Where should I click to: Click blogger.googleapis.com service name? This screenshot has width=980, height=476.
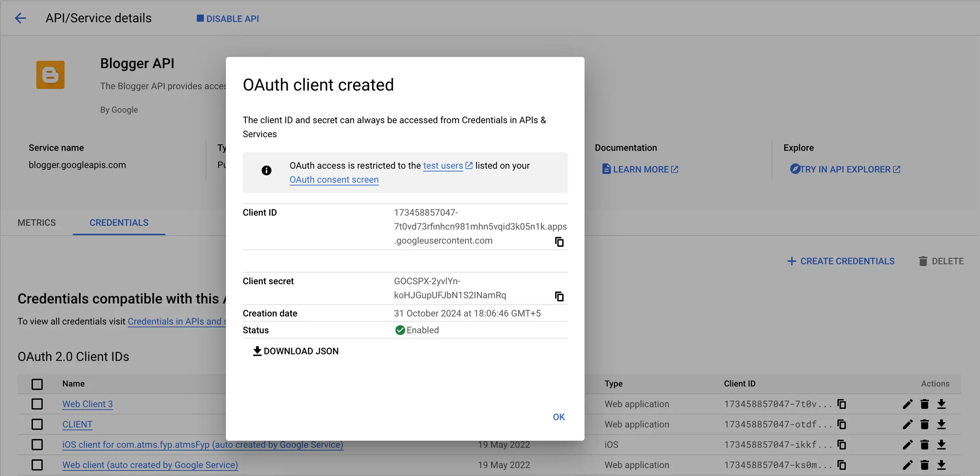tap(78, 165)
